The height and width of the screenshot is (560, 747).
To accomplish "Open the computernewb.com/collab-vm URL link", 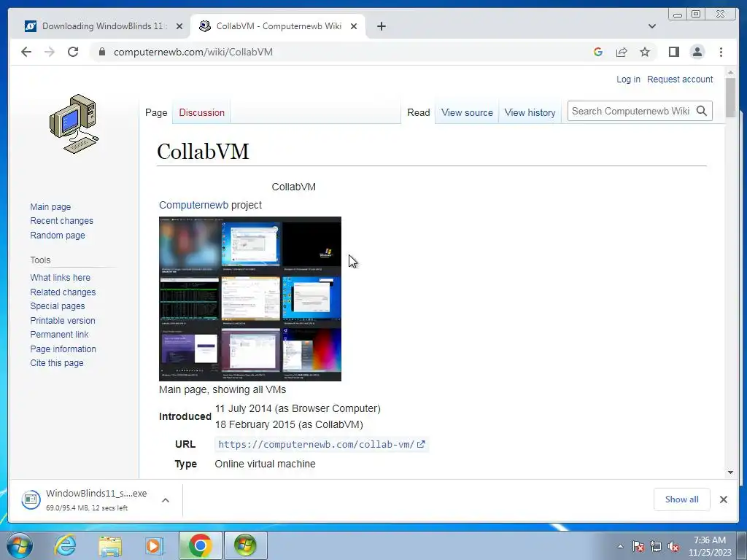I will tap(321, 444).
